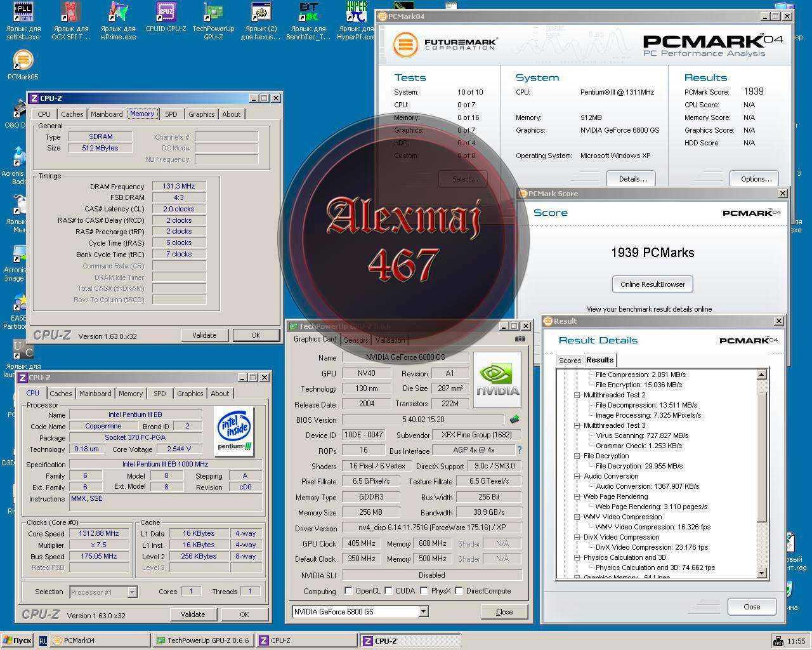Click Validate in the Memory CPU-Z window
The width and height of the screenshot is (812, 650).
point(204,335)
